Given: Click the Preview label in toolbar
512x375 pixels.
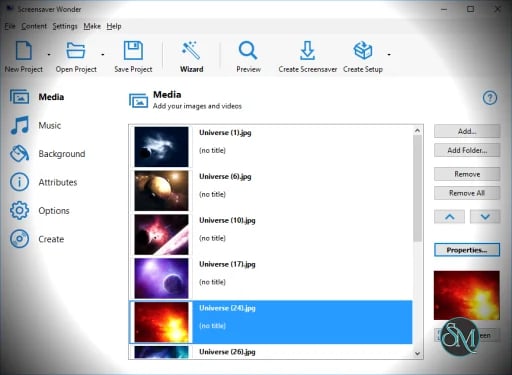Looking at the screenshot, I should [x=248, y=69].
